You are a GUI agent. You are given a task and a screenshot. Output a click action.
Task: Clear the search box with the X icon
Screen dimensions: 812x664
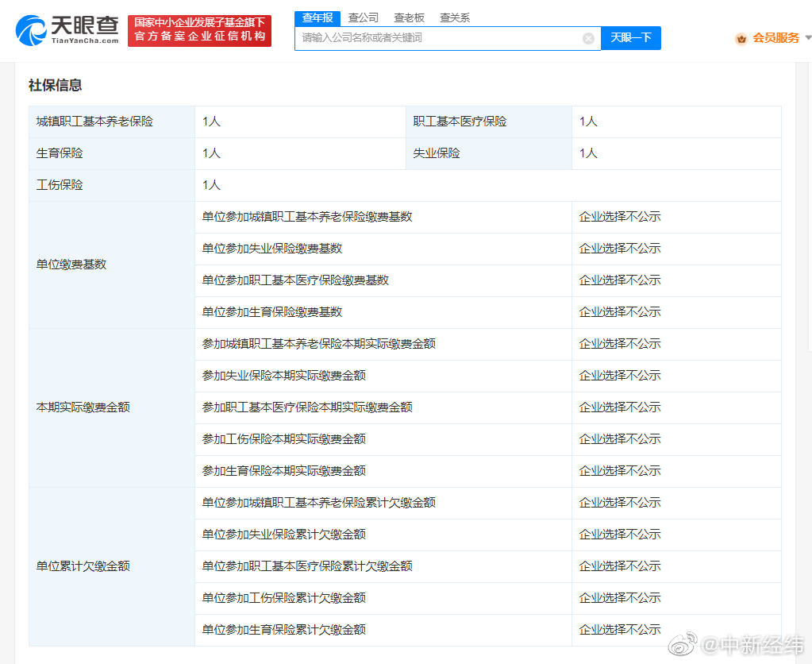pos(588,38)
